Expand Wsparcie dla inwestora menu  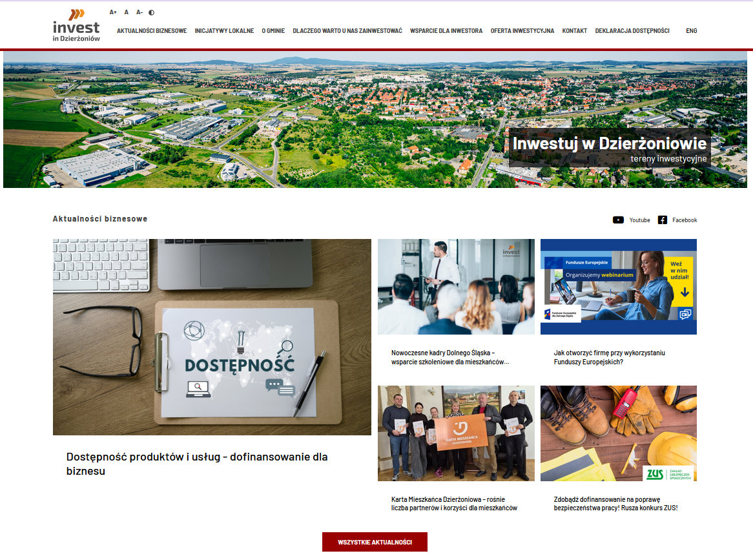[446, 31]
